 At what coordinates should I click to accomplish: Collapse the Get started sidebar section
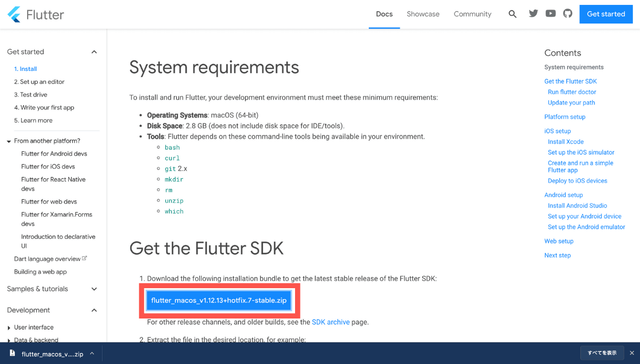click(x=94, y=51)
